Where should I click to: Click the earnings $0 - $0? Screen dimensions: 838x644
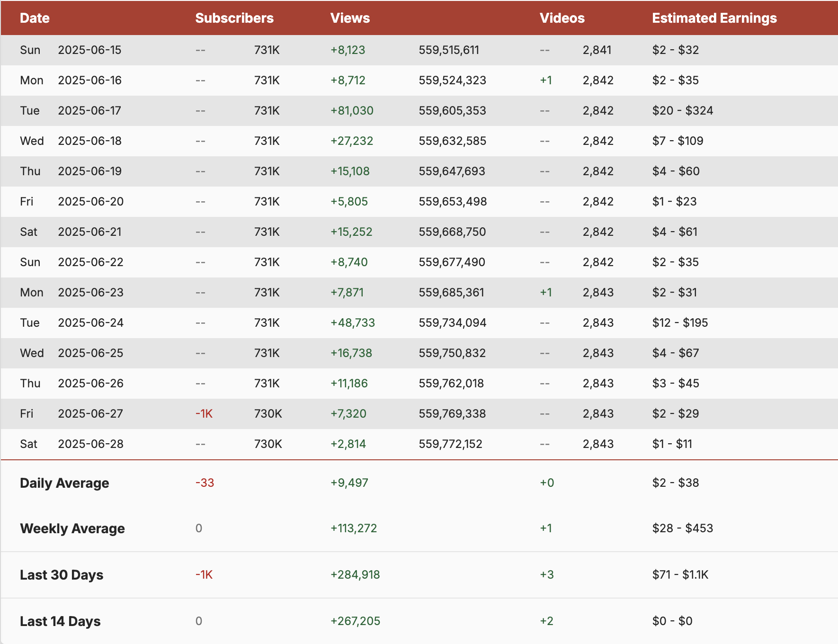point(672,621)
